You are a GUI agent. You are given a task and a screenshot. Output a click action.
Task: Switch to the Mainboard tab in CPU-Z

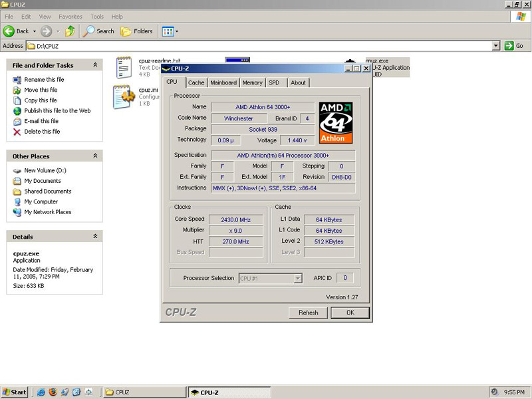223,82
